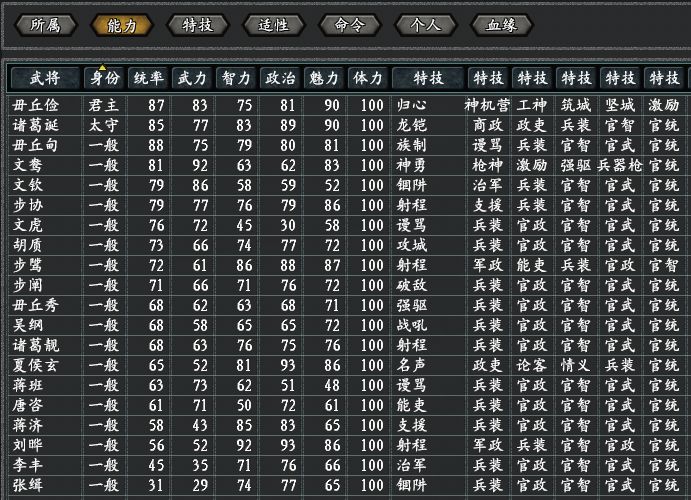Click 能吏 skill in 步骘 row
Viewport: 691px width, 500px height.
pos(532,265)
